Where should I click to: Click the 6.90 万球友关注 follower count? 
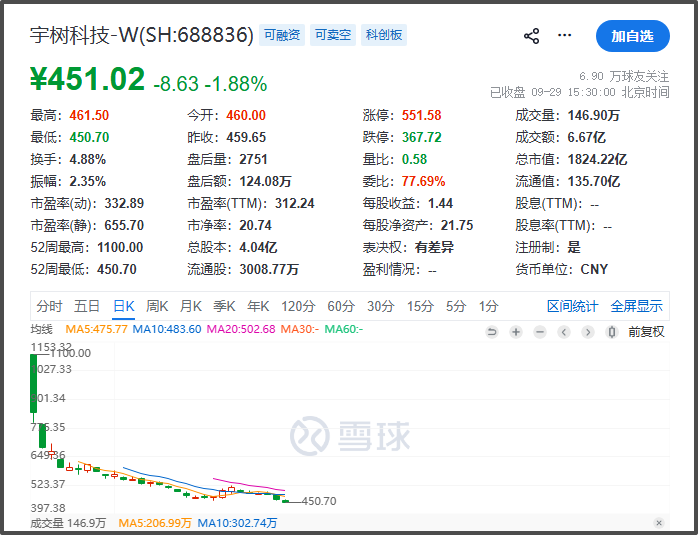pyautogui.click(x=624, y=77)
